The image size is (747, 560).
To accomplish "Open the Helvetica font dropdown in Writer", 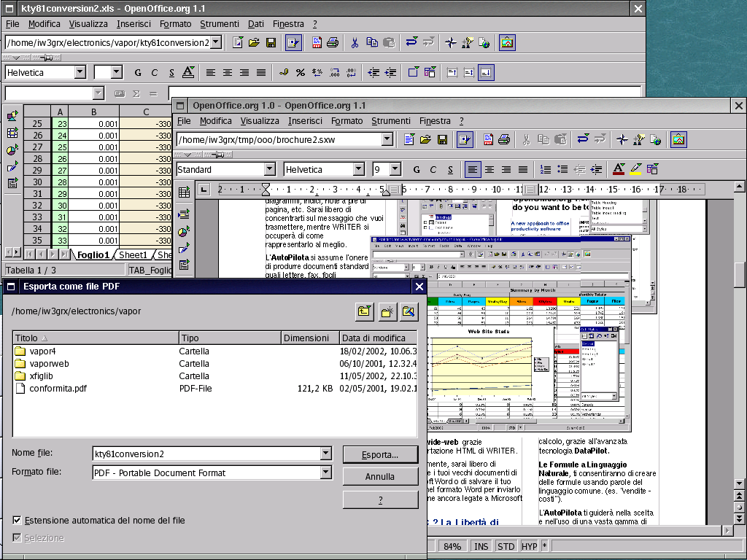I will (x=359, y=169).
